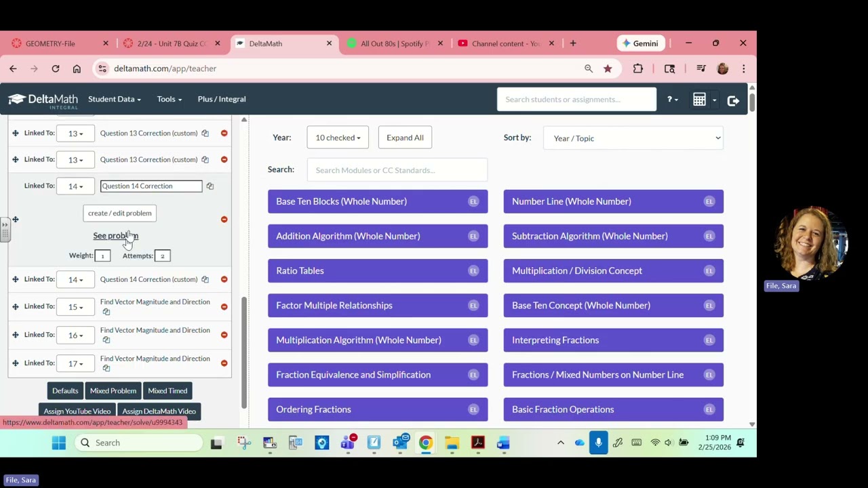The height and width of the screenshot is (488, 868).
Task: Open the Sort by Year / Topic dropdown
Action: tap(633, 138)
